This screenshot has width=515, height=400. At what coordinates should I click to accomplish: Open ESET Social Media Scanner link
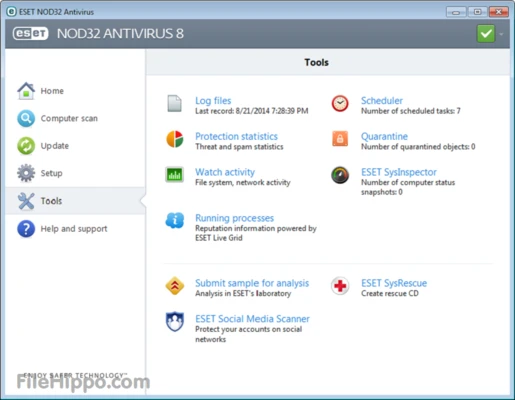252,318
